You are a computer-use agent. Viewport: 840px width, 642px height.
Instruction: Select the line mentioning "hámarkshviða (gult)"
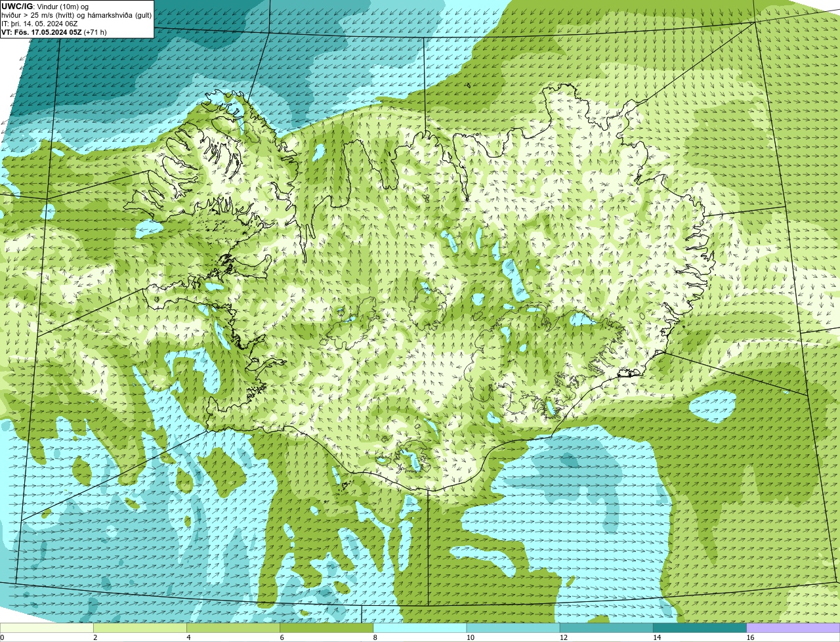click(x=76, y=15)
